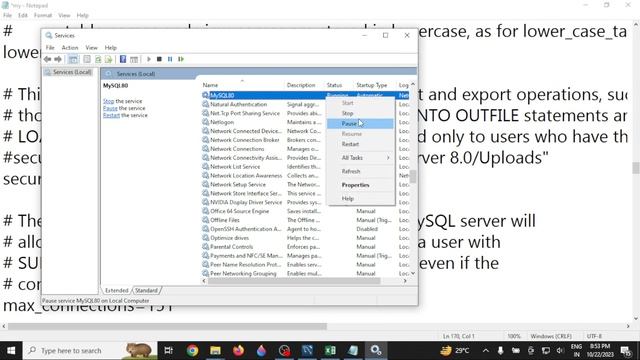The width and height of the screenshot is (640, 360).
Task: Open the Help menu in Services
Action: coord(111,48)
